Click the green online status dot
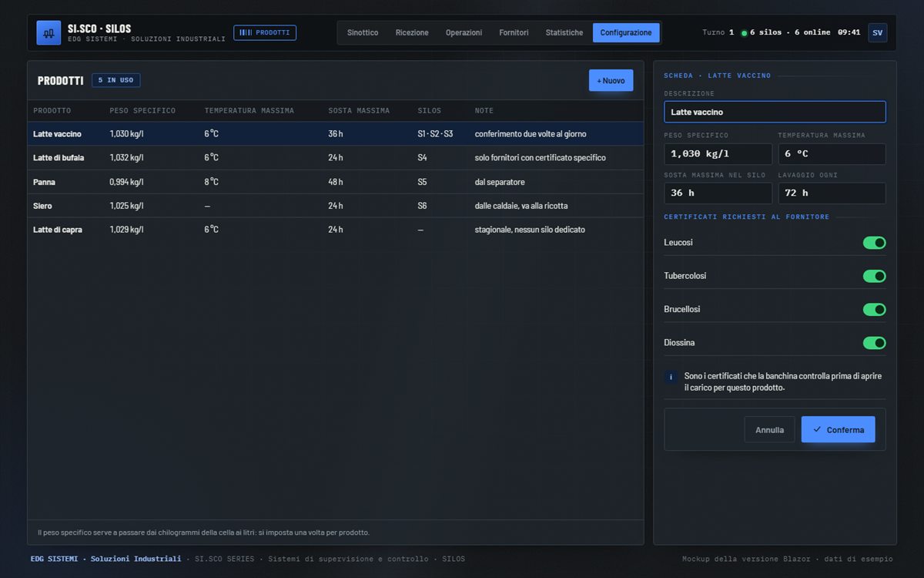Image resolution: width=924 pixels, height=578 pixels. 744,33
